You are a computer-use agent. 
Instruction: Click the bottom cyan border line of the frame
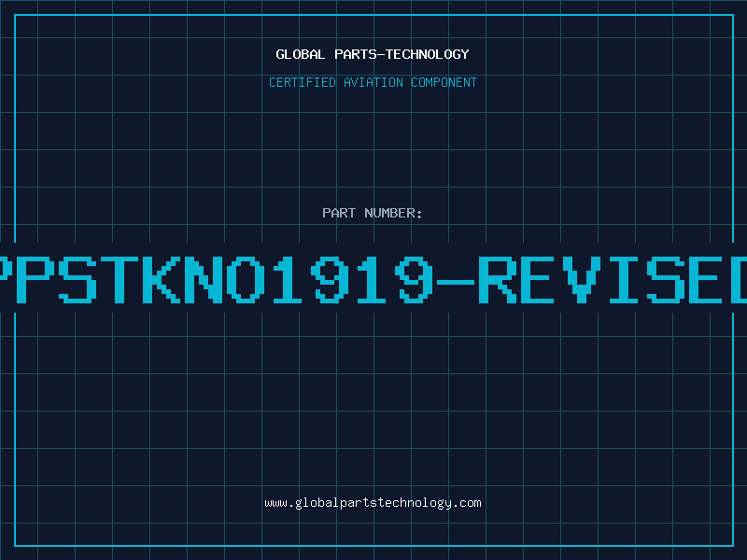click(373, 545)
